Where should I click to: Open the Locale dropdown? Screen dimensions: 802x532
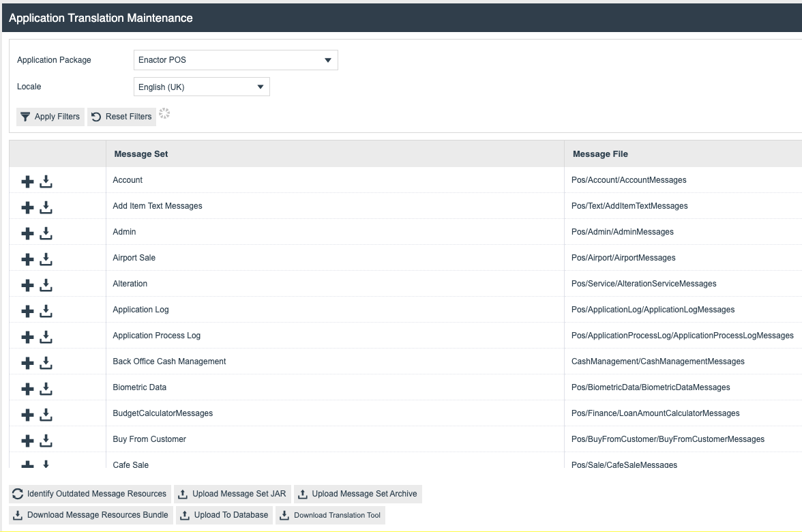(201, 87)
